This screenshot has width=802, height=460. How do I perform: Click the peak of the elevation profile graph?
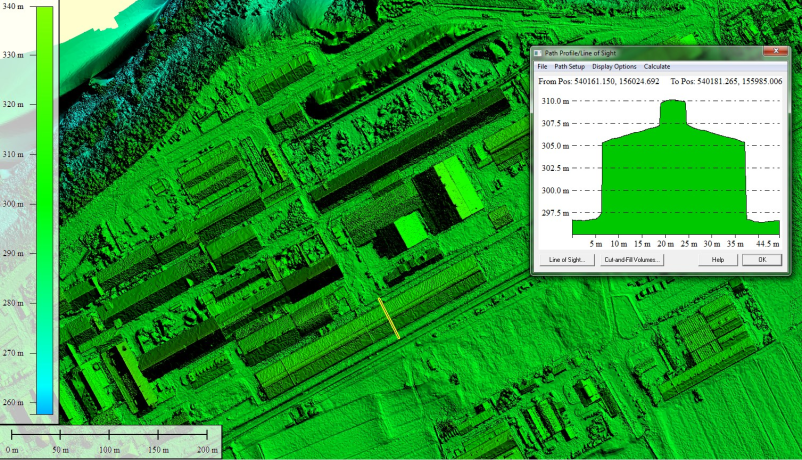[x=671, y=103]
